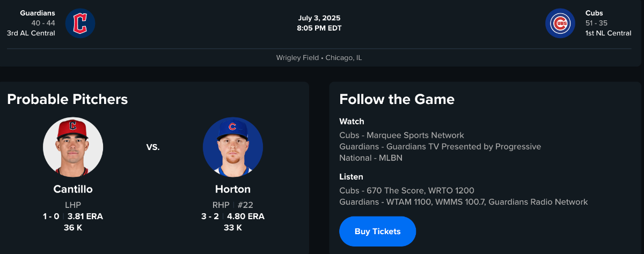Click the Guardians 40 - 44 record
Image resolution: width=644 pixels, height=254 pixels.
click(43, 23)
